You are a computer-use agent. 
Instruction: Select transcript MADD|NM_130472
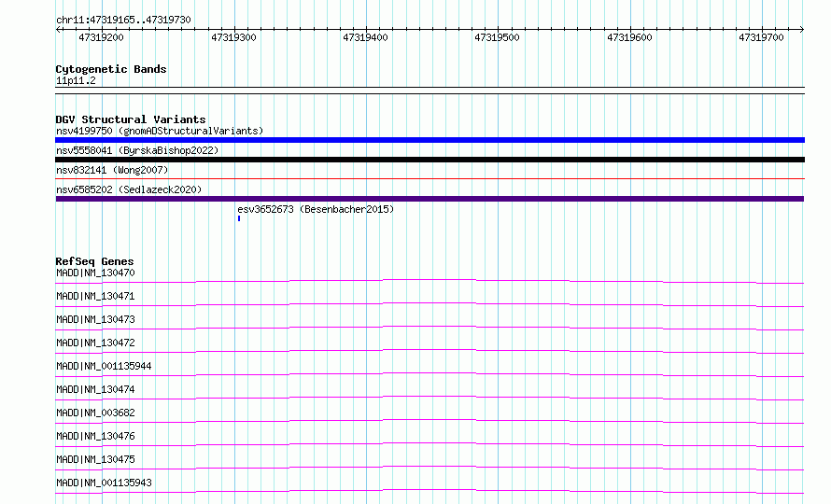pos(95,343)
